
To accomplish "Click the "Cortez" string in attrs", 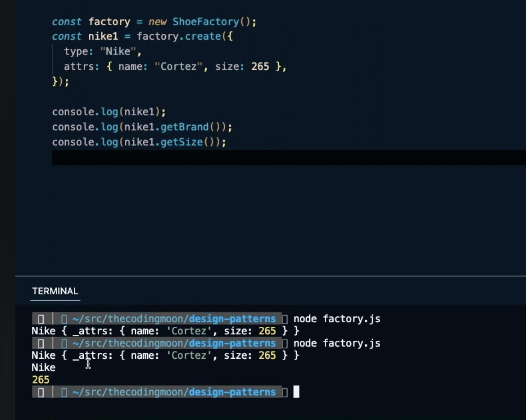I will (178, 67).
